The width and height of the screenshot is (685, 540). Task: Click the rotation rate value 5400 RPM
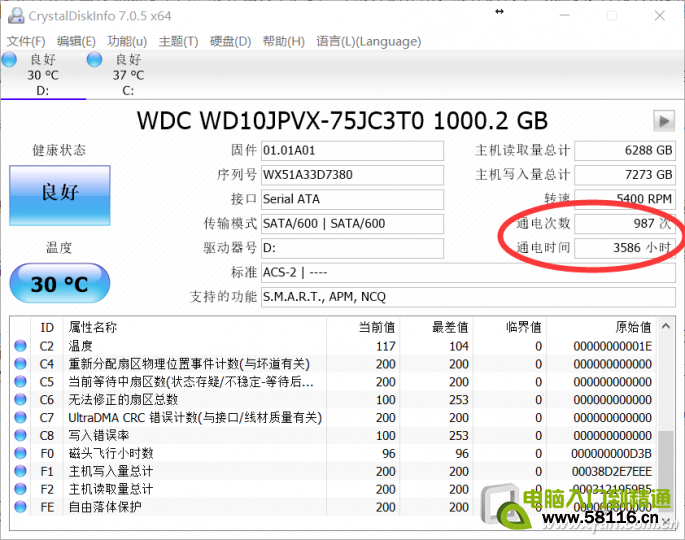point(625,200)
